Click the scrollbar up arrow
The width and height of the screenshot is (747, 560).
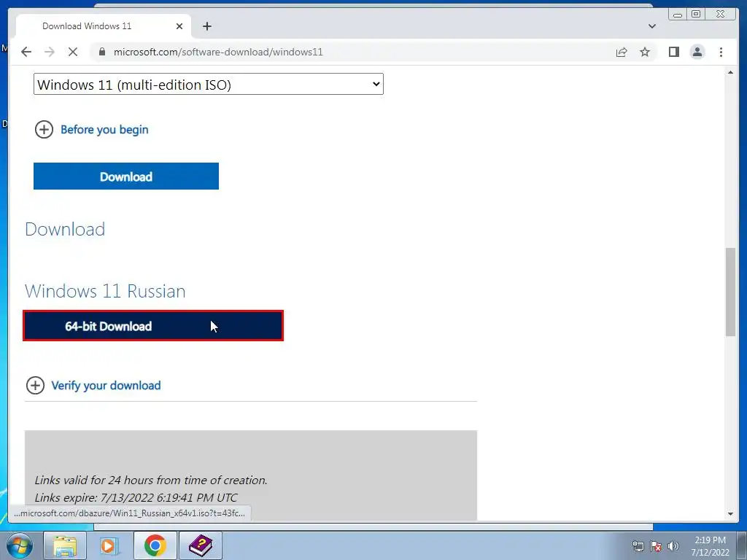coord(730,72)
